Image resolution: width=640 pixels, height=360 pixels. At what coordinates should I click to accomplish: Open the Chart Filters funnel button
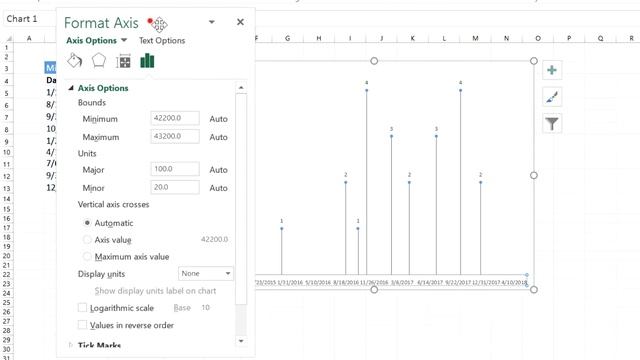pos(552,124)
